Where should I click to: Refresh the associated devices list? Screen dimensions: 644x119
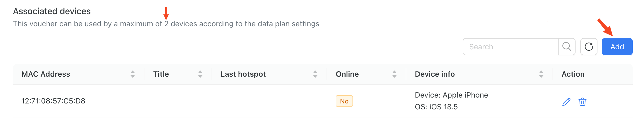click(589, 47)
